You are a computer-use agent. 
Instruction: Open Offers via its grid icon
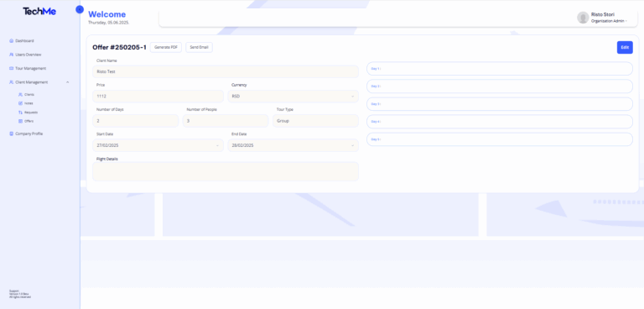coord(20,121)
